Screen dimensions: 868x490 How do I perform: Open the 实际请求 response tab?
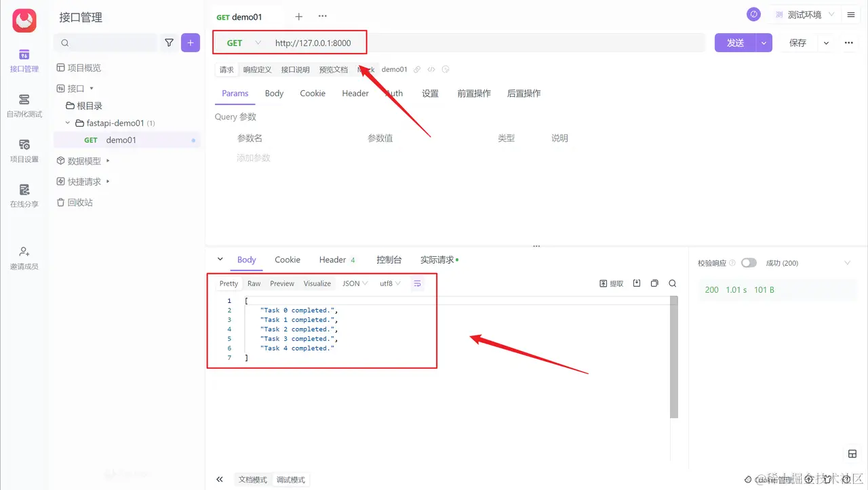tap(439, 260)
